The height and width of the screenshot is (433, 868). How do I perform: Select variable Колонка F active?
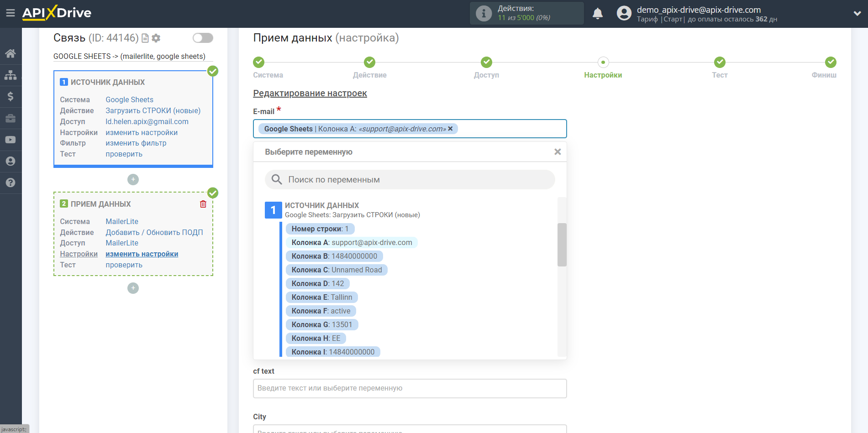pyautogui.click(x=321, y=311)
